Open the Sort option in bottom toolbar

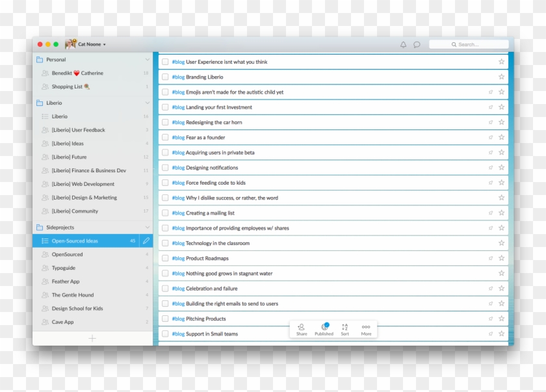click(344, 329)
